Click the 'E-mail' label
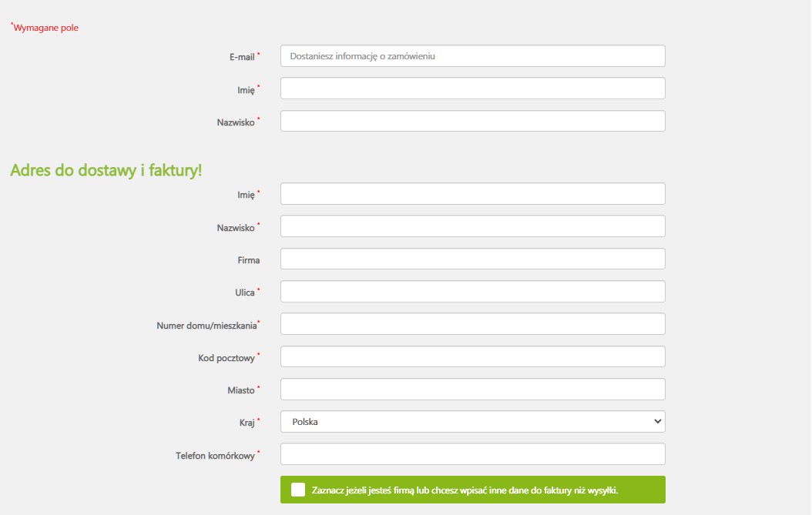Viewport: 812px width, 515px height. [x=242, y=57]
